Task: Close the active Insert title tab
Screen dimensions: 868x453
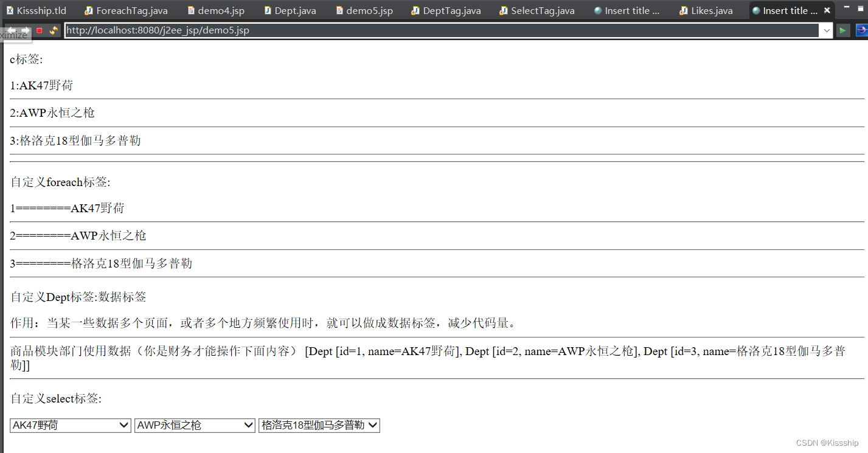Action: [x=827, y=10]
